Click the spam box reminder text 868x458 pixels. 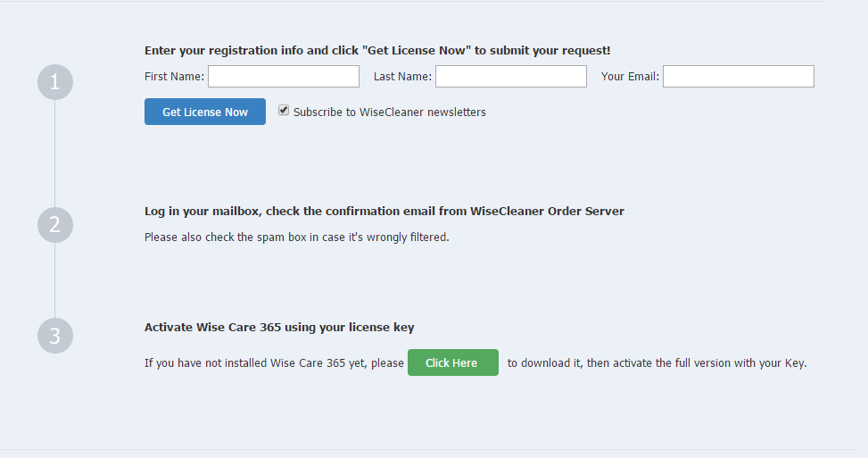tap(296, 237)
